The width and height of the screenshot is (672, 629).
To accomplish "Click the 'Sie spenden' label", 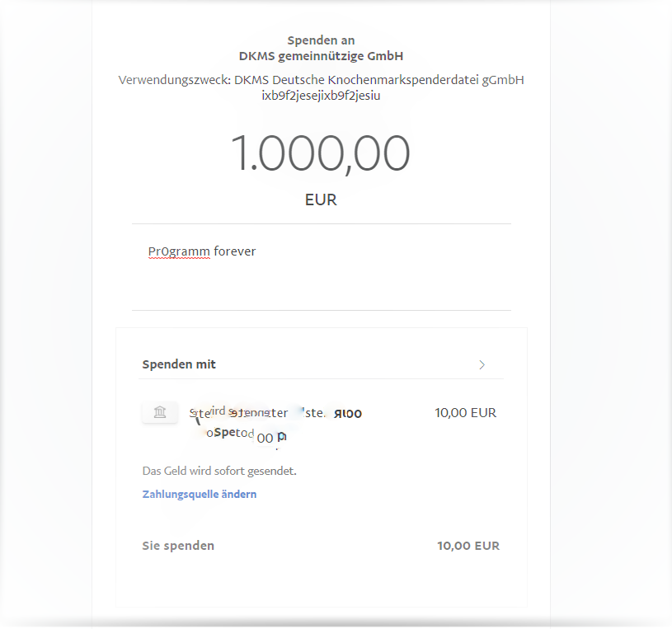I will [x=178, y=546].
